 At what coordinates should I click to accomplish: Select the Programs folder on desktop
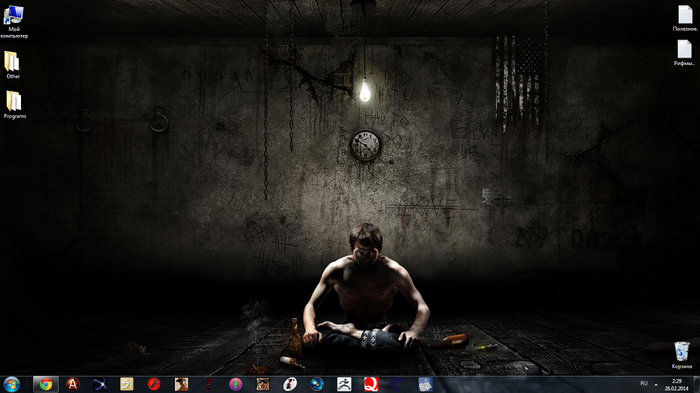click(x=15, y=105)
